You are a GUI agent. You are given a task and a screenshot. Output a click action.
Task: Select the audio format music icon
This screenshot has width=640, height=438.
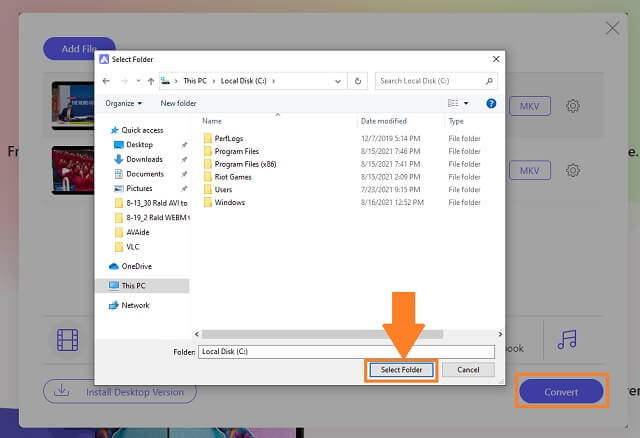[567, 340]
